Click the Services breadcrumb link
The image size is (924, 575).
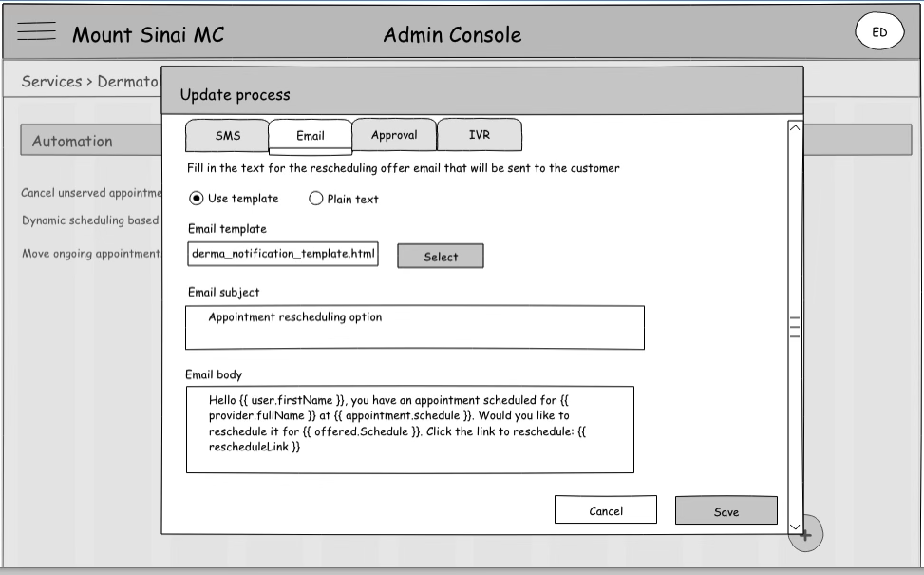[52, 82]
